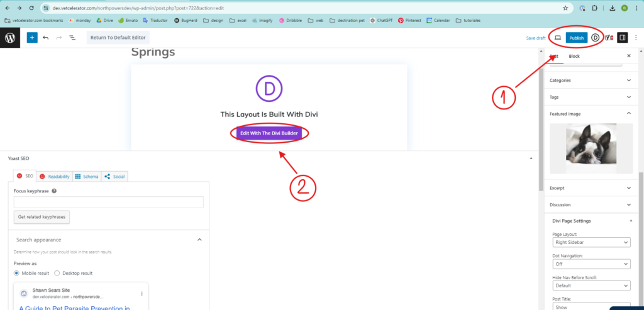Switch to the Block tab

(x=574, y=56)
